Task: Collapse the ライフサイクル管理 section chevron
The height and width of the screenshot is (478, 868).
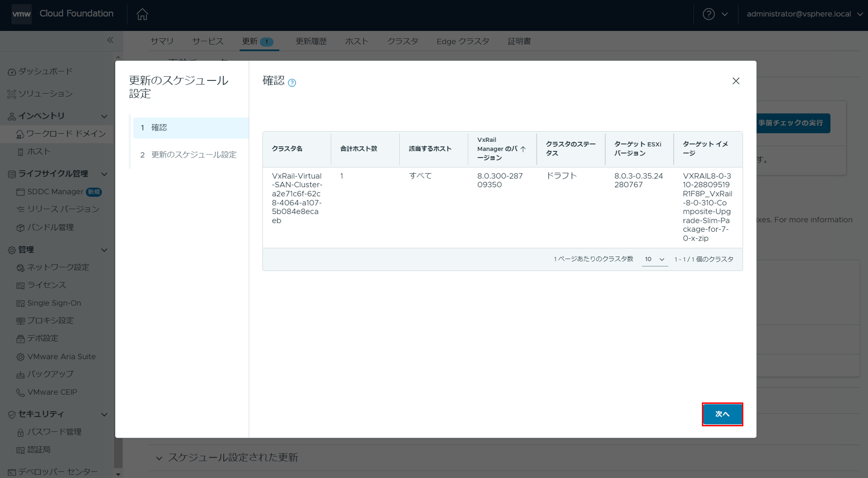Action: [x=105, y=174]
